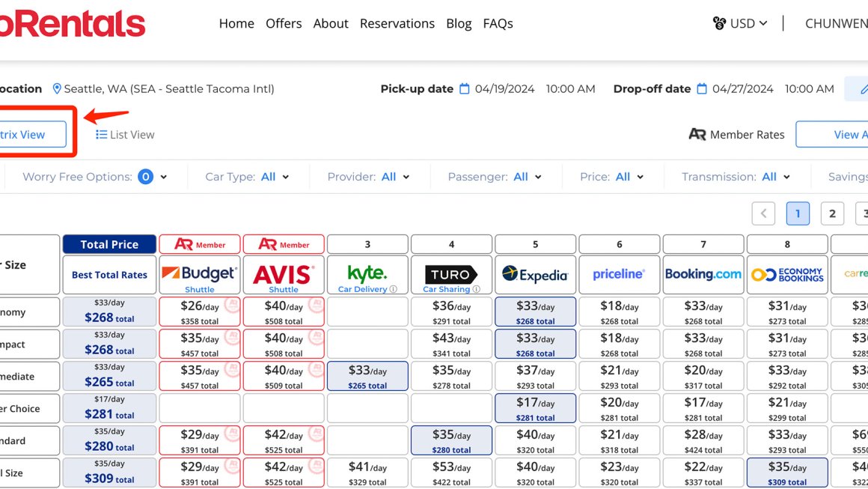Click the Booking.com provider logo
Viewport: 868px width, 489px height.
pyautogui.click(x=703, y=275)
